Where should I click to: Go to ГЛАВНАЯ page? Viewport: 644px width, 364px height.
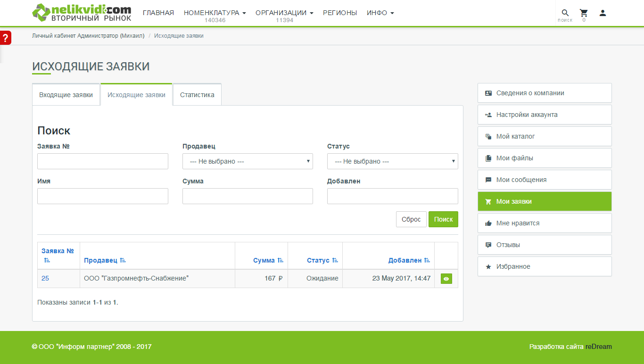point(158,13)
